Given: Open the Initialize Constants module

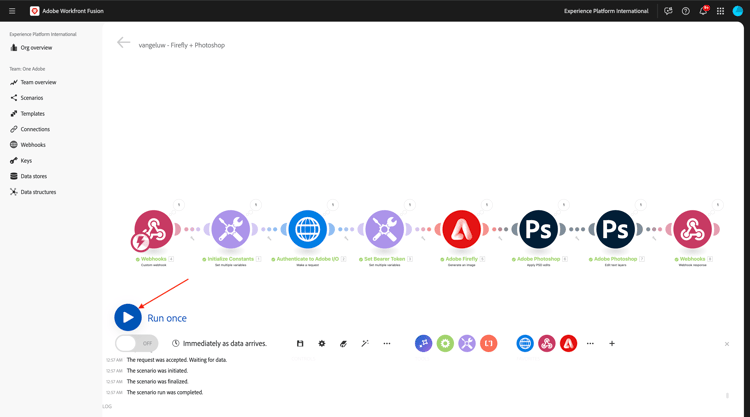Looking at the screenshot, I should 231,229.
